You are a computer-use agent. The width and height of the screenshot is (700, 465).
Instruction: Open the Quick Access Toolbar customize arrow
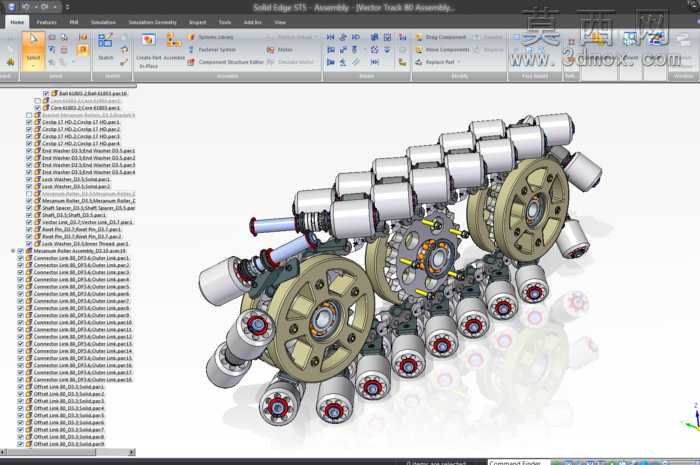point(67,7)
